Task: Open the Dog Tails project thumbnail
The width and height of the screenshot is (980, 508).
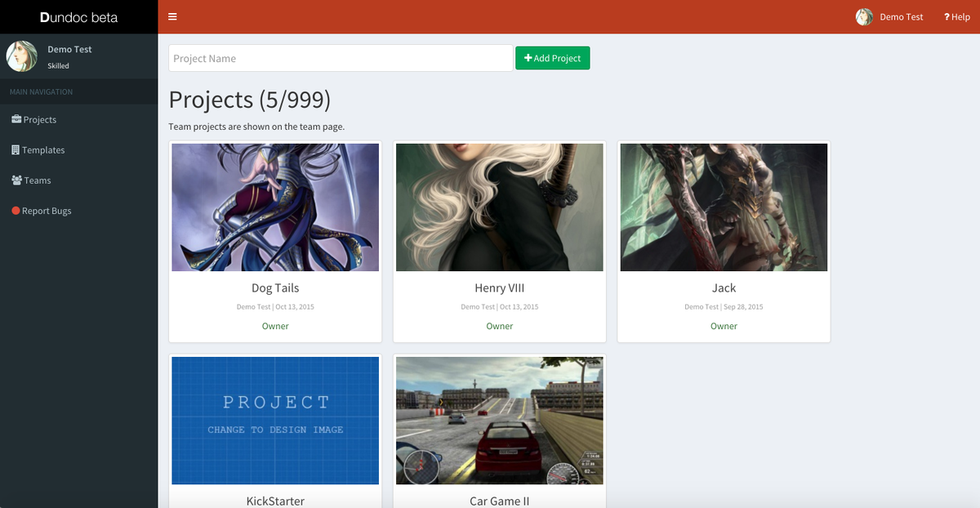Action: [275, 207]
